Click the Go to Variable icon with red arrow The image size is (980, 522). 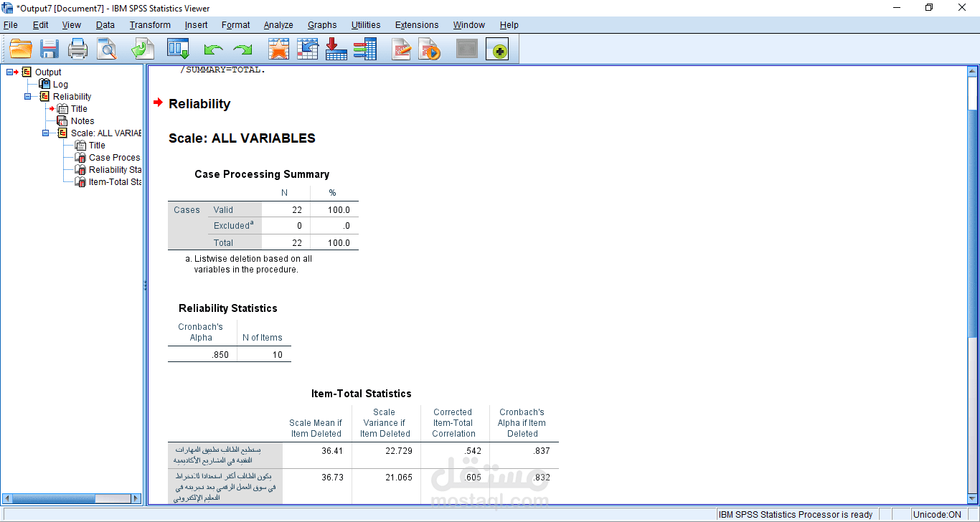(336, 49)
